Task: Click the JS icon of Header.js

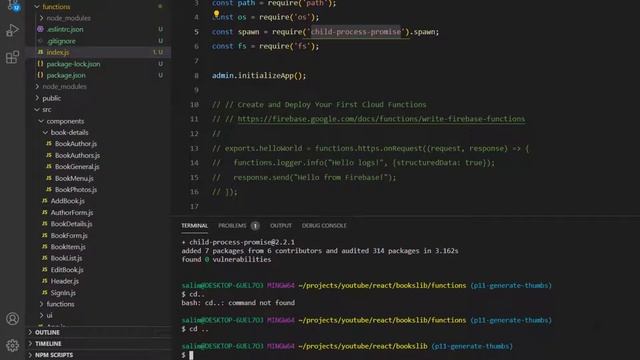Action: pos(45,281)
